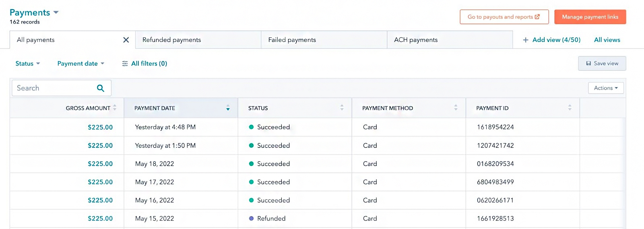This screenshot has height=229, width=644.
Task: Click payment ID 1207421742
Action: [495, 146]
